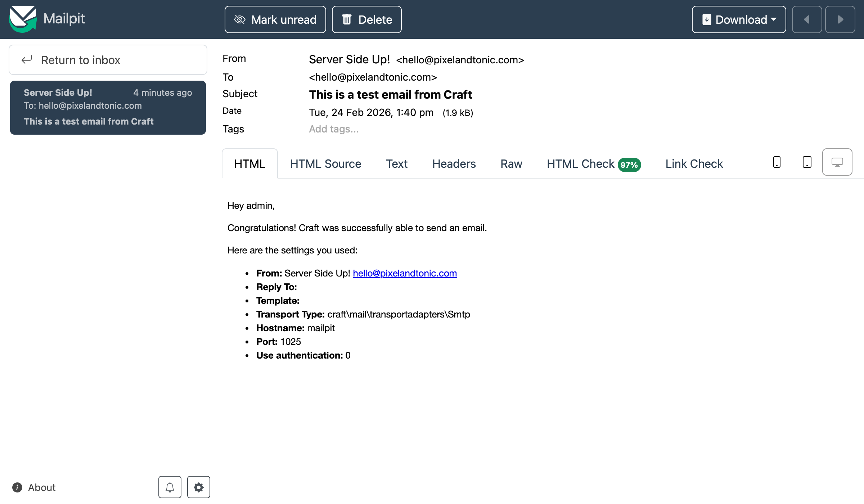The width and height of the screenshot is (864, 504).
Task: Open About Mailpit
Action: click(34, 487)
